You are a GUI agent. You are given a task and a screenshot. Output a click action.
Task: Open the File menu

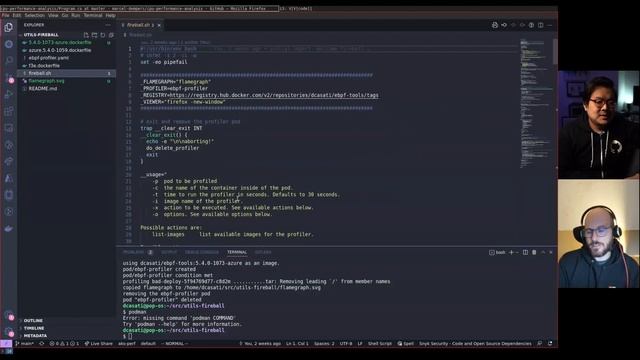click(x=5, y=16)
